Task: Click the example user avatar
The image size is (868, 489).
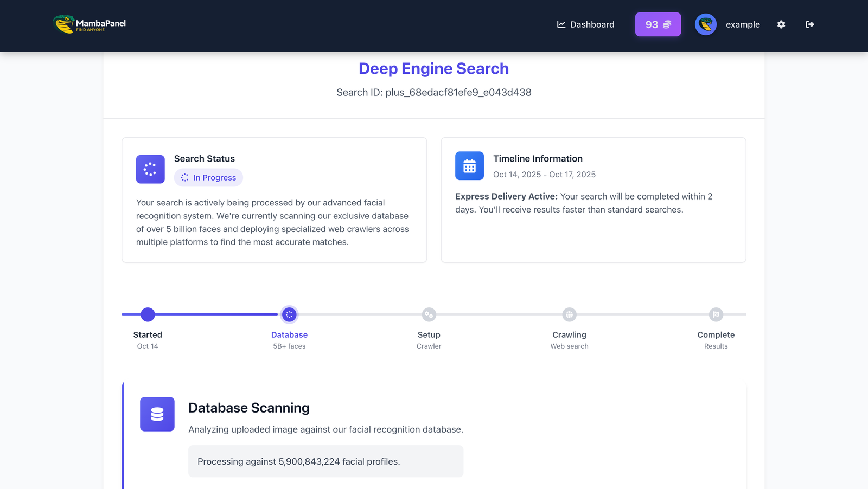Action: 705,24
